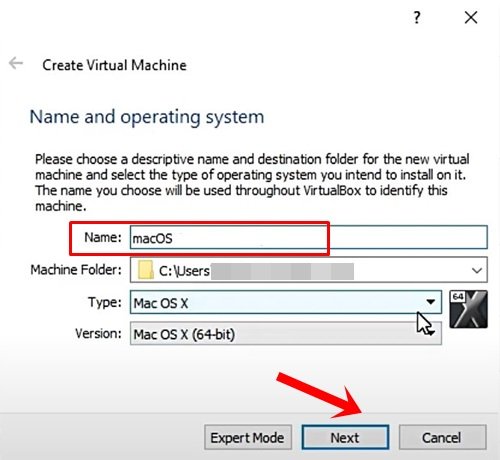Image resolution: width=500 pixels, height=460 pixels.
Task: Click the 'Name and operating system' heading
Action: point(147,117)
